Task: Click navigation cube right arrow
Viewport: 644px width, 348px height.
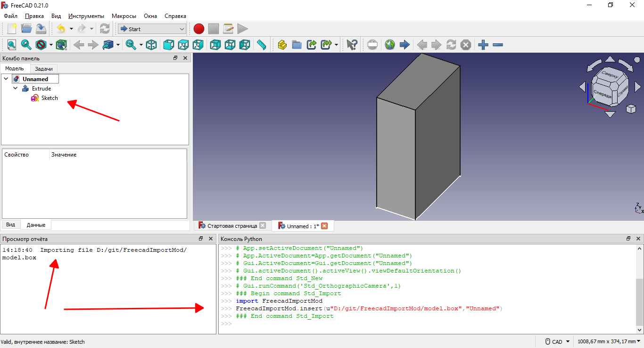Action: (637, 87)
